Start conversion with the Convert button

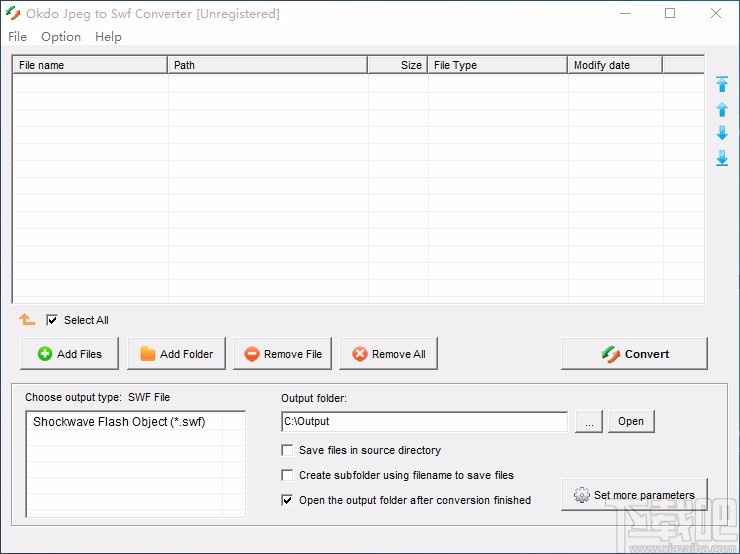(x=634, y=353)
